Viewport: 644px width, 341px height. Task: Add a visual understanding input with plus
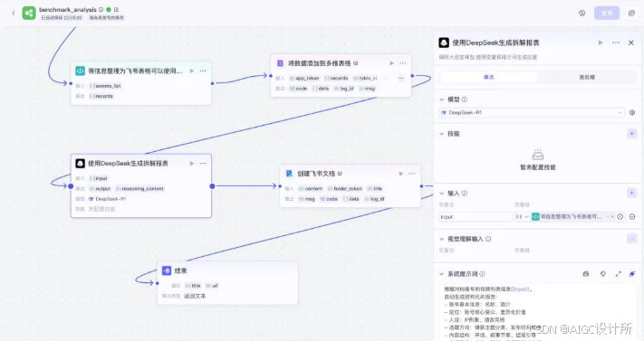(x=631, y=239)
